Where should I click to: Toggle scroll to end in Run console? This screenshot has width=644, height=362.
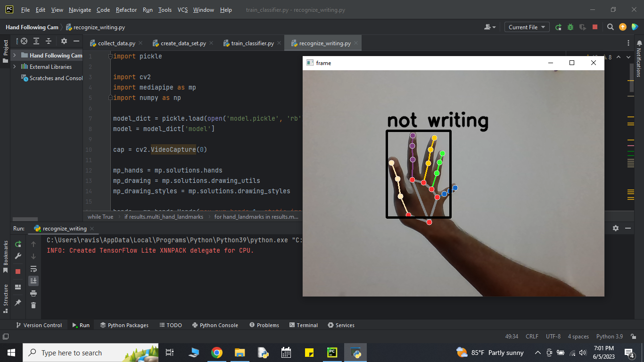(x=33, y=281)
